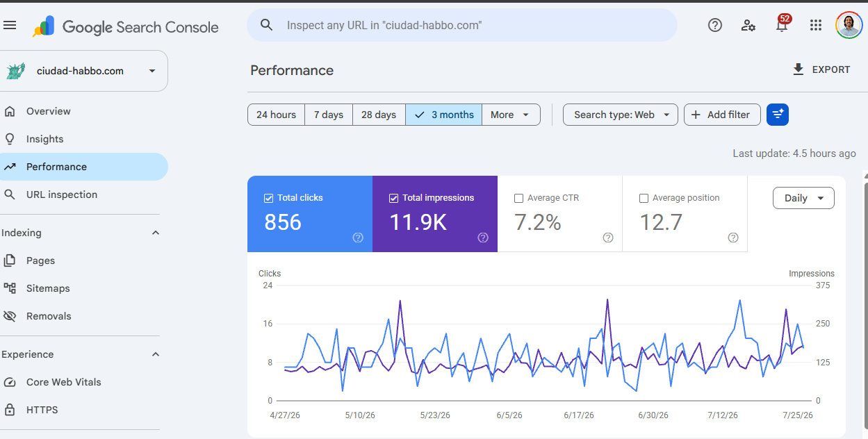Click the Core Web Vitals gauge icon

click(x=10, y=382)
